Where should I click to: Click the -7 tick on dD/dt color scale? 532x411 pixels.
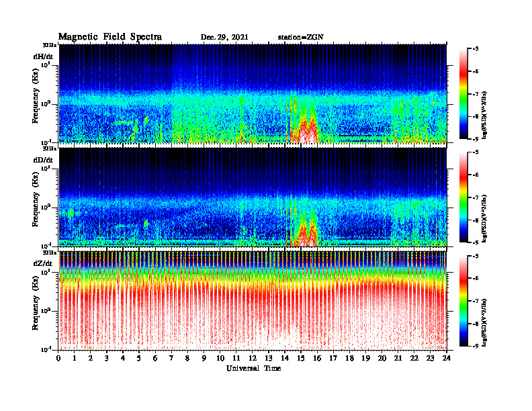476,197
